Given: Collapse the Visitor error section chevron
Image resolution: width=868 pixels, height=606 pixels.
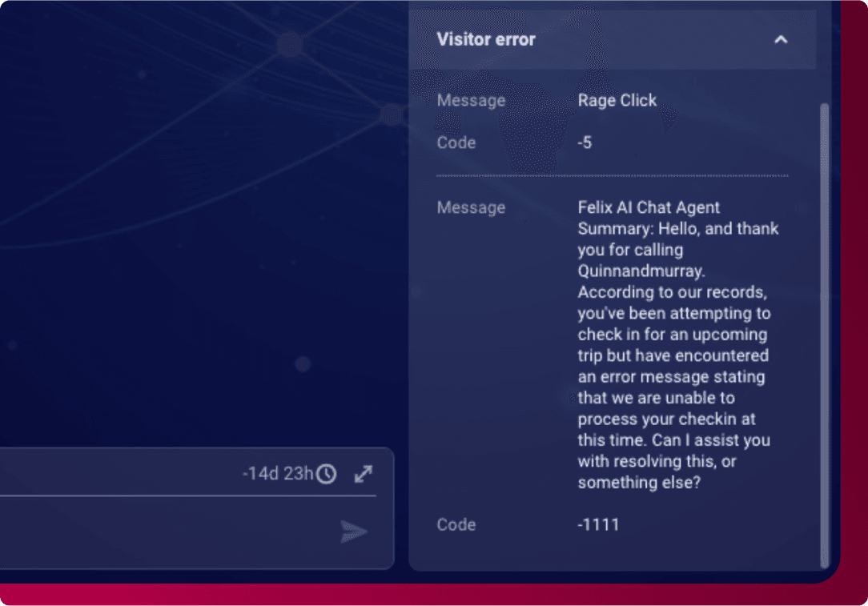Looking at the screenshot, I should point(781,39).
